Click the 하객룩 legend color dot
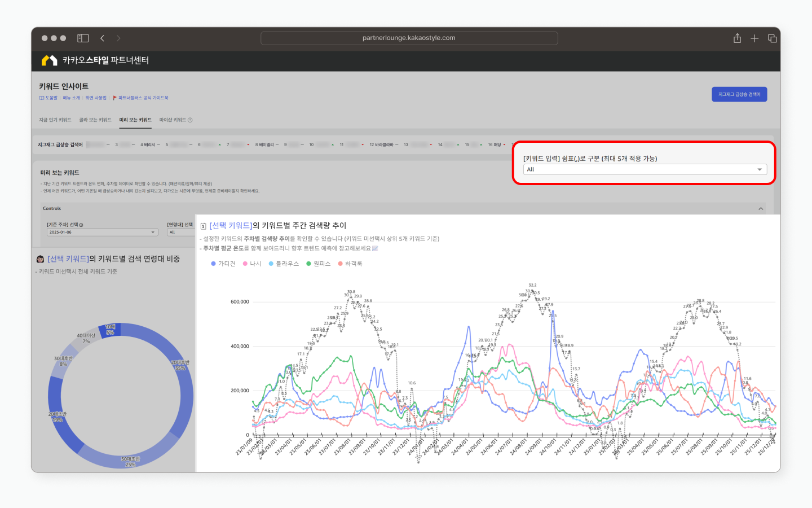This screenshot has width=812, height=508. click(340, 264)
